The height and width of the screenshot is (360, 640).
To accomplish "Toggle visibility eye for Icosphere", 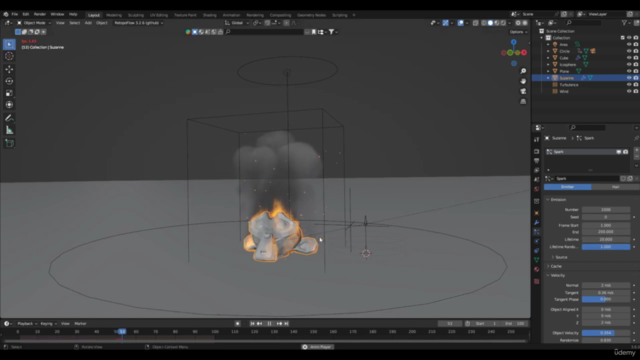I will click(629, 64).
